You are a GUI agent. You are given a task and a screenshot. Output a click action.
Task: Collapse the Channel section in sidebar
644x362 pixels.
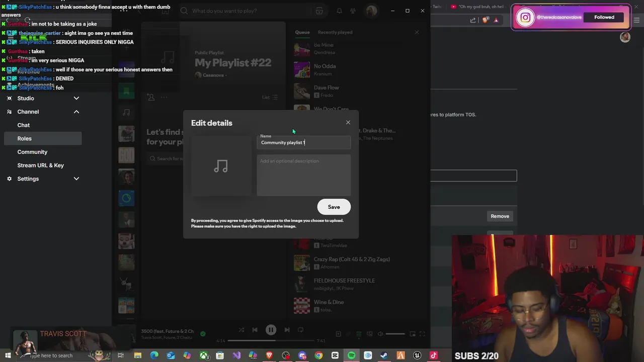(x=76, y=112)
